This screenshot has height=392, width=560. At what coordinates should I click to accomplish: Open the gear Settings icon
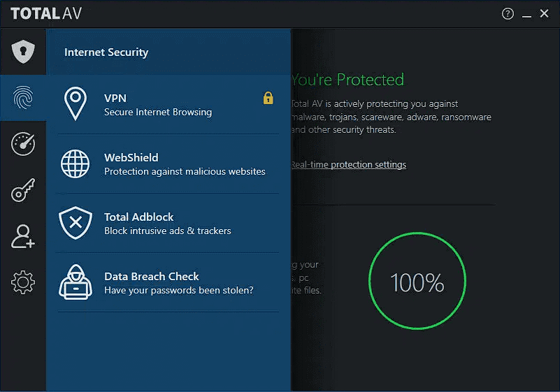click(x=23, y=282)
